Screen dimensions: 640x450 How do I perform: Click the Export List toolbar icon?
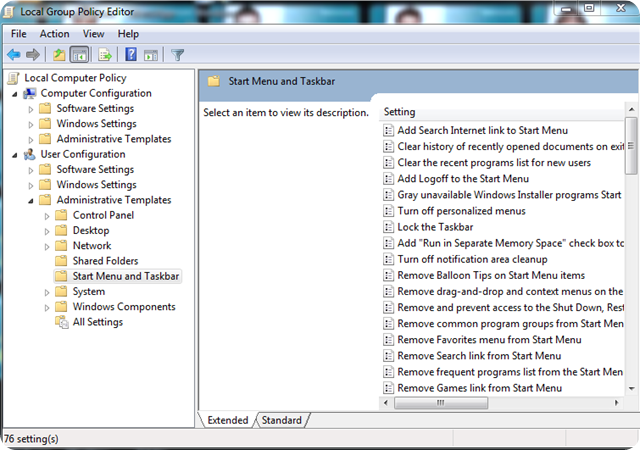105,54
